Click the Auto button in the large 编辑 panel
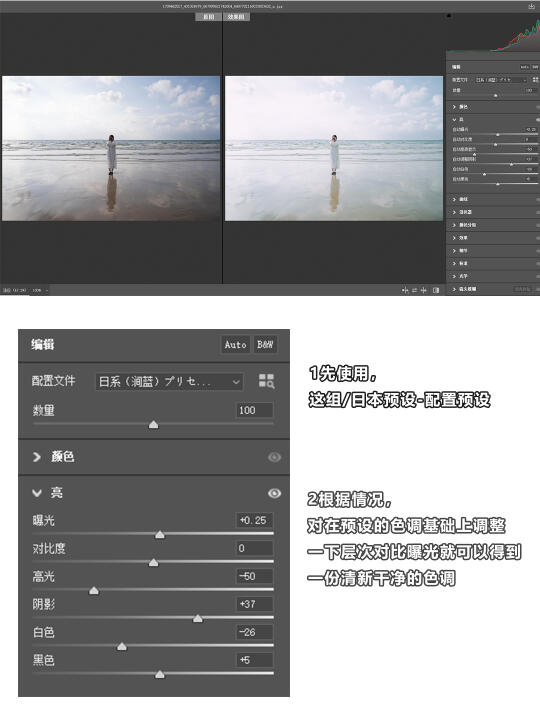 point(236,344)
